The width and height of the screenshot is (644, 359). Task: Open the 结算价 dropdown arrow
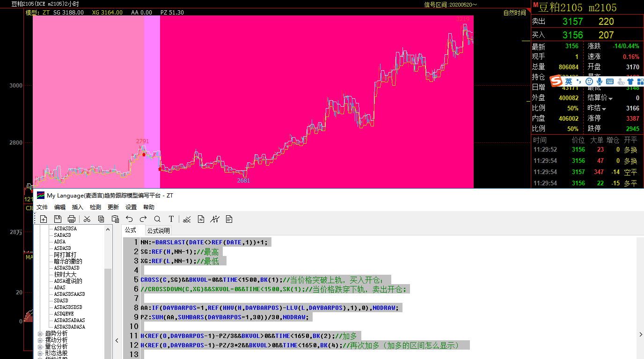[610, 99]
